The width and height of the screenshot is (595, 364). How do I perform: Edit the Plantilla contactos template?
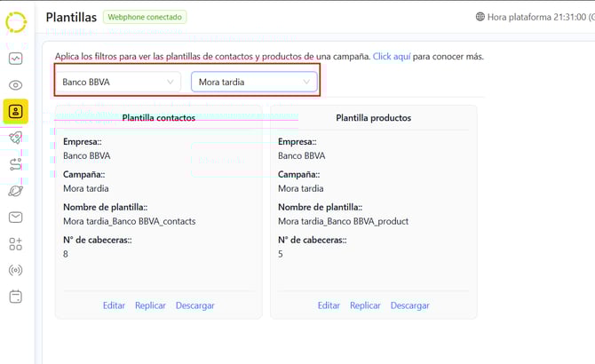pos(114,305)
